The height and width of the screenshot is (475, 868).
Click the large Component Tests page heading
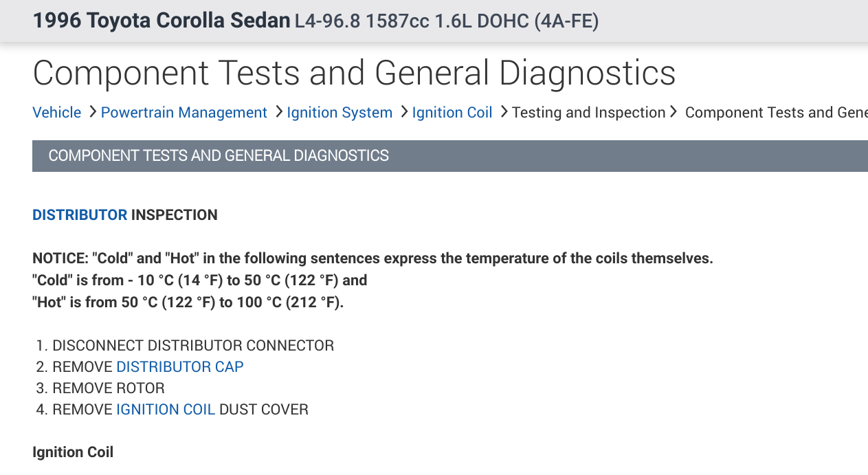click(354, 74)
